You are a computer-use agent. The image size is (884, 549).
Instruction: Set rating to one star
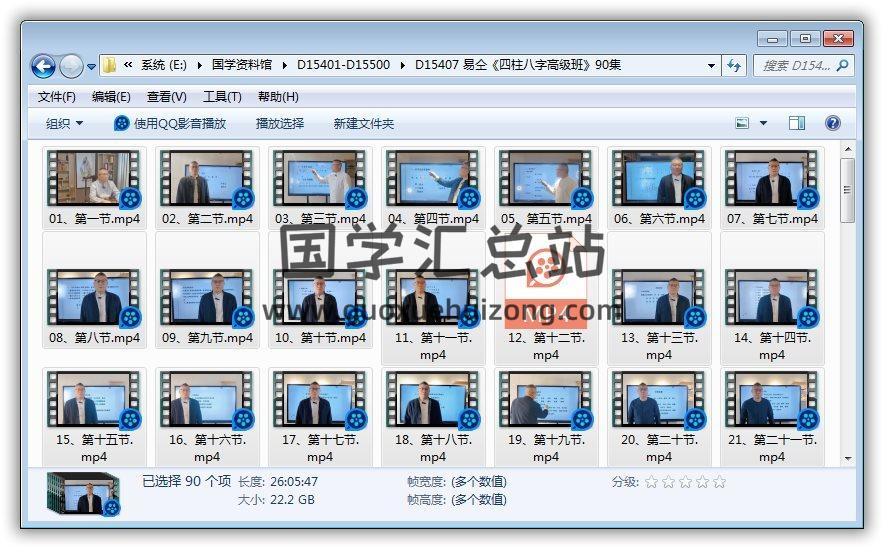pos(651,482)
